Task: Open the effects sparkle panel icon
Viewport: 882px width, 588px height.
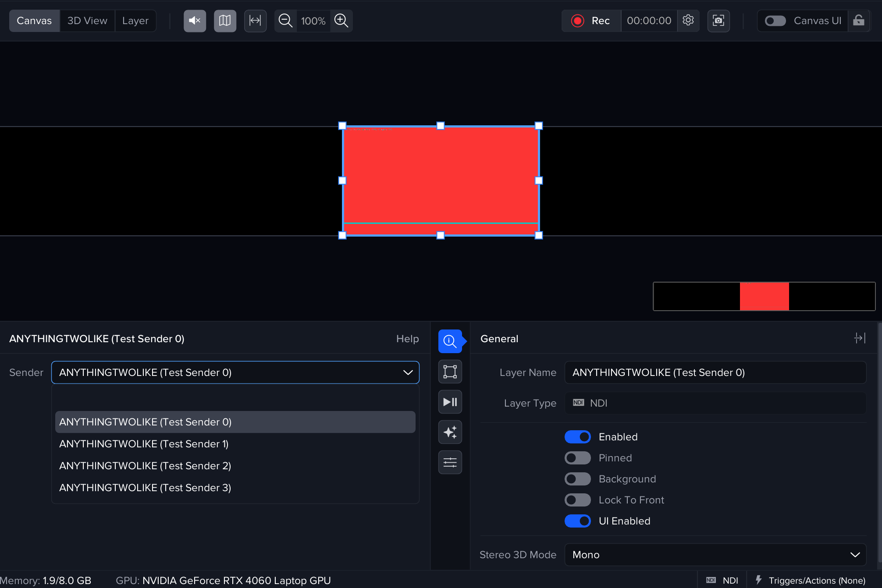Action: [x=450, y=432]
